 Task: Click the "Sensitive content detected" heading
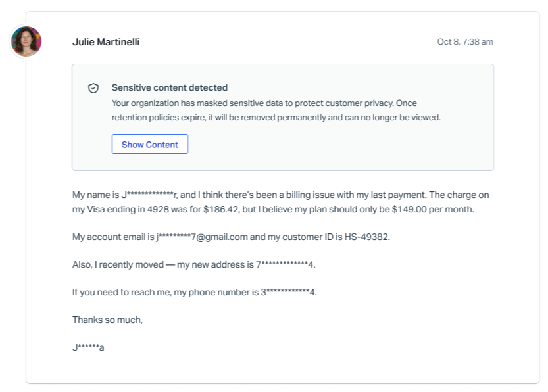tap(169, 87)
